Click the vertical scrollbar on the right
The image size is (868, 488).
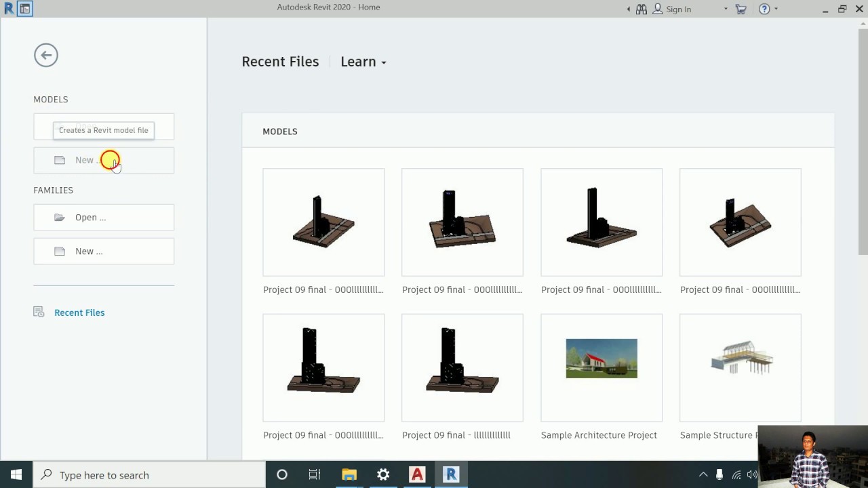pos(863,142)
